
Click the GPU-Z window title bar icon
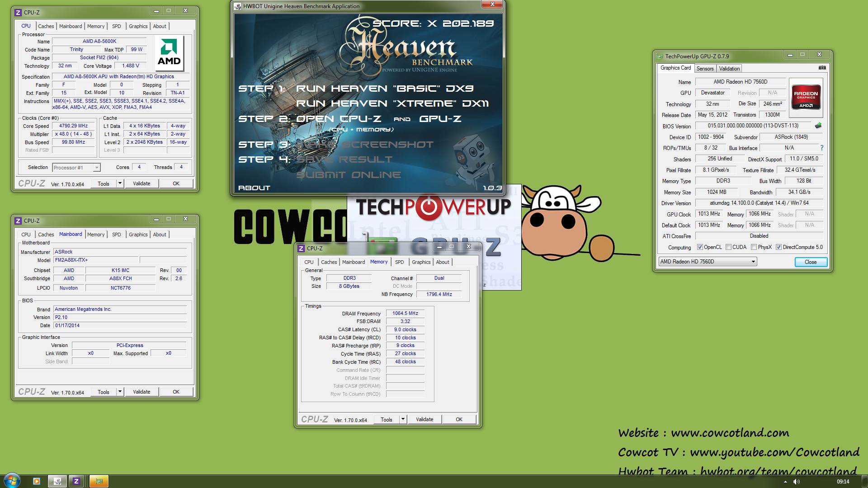point(659,56)
